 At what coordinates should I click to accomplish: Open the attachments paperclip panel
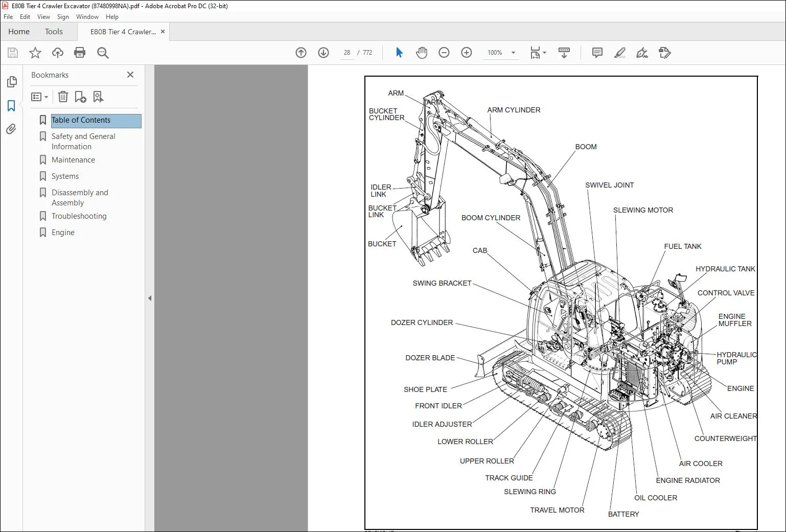(11, 129)
